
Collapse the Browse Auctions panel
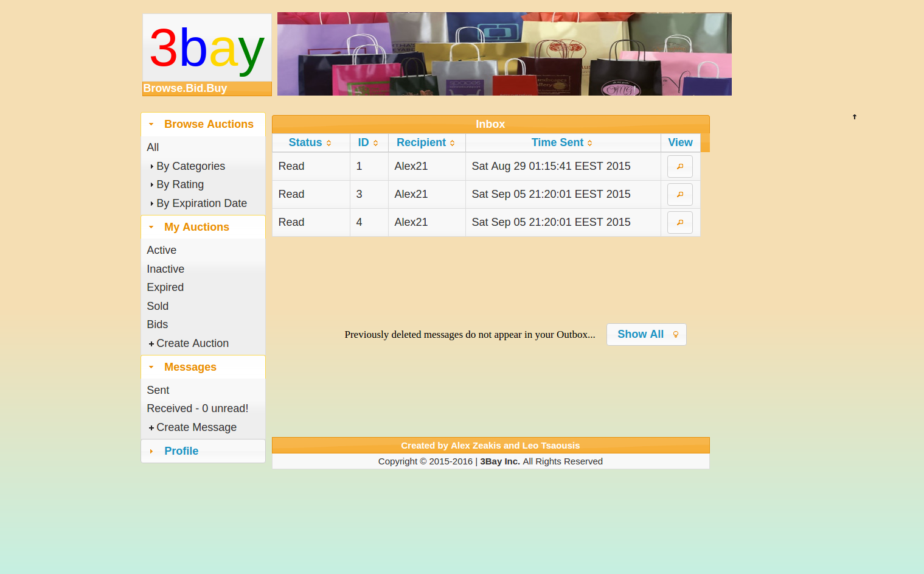pos(203,124)
